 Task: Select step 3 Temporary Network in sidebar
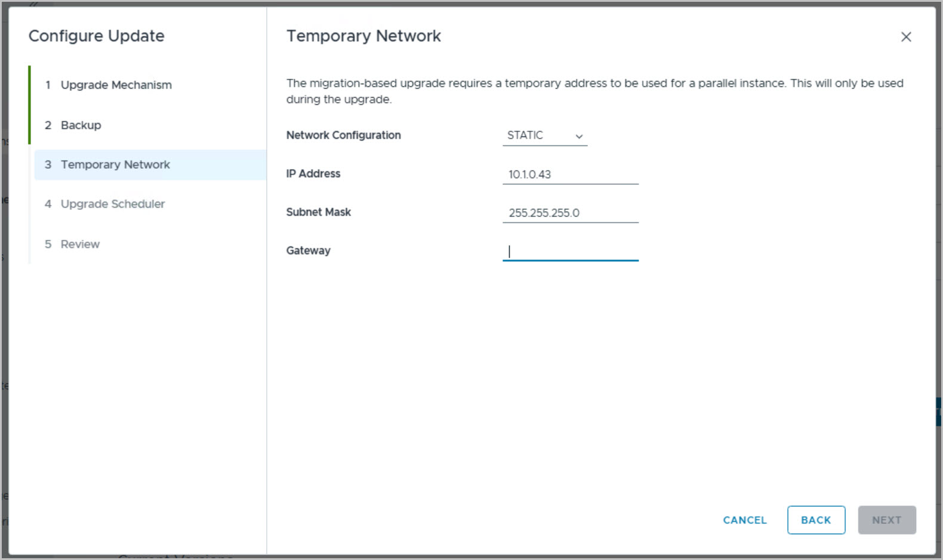pyautogui.click(x=115, y=165)
